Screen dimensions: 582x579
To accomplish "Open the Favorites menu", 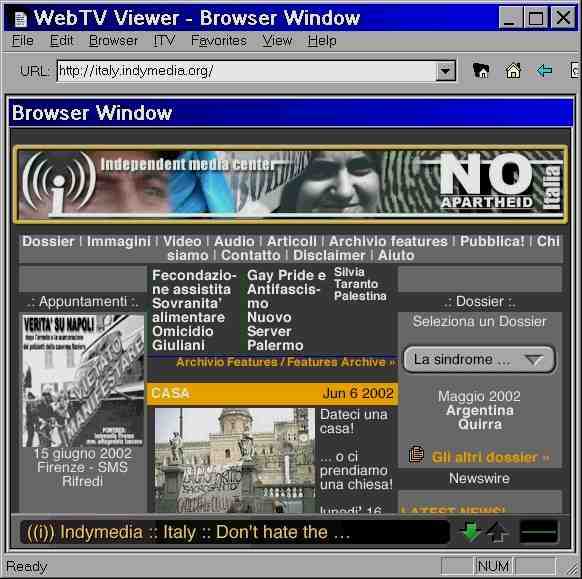I will click(219, 40).
